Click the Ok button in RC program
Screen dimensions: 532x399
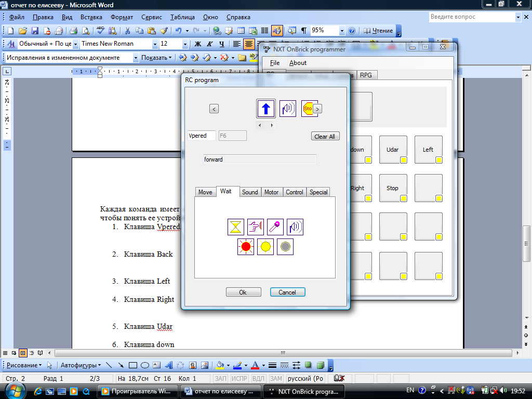[x=244, y=292]
